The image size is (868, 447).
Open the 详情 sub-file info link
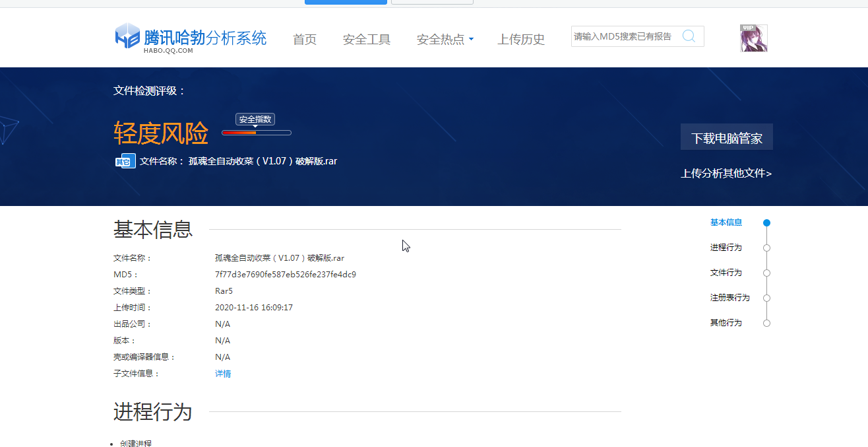pyautogui.click(x=223, y=374)
